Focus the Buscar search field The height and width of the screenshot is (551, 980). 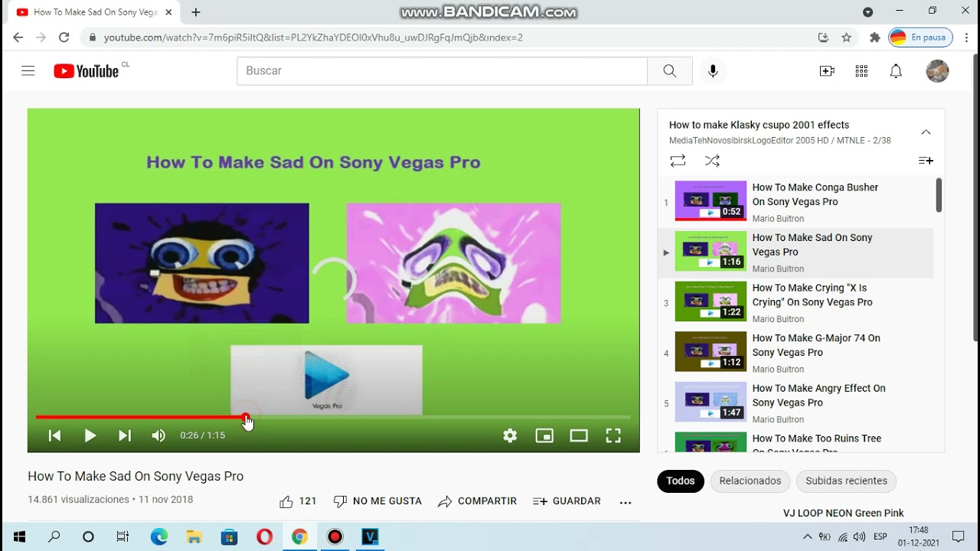[442, 71]
